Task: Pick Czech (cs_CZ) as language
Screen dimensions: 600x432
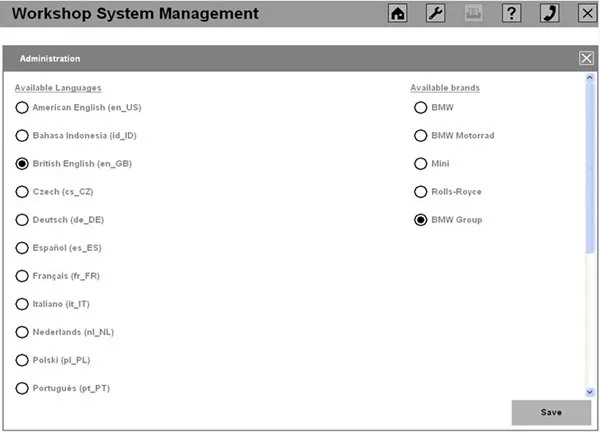Action: [22, 191]
